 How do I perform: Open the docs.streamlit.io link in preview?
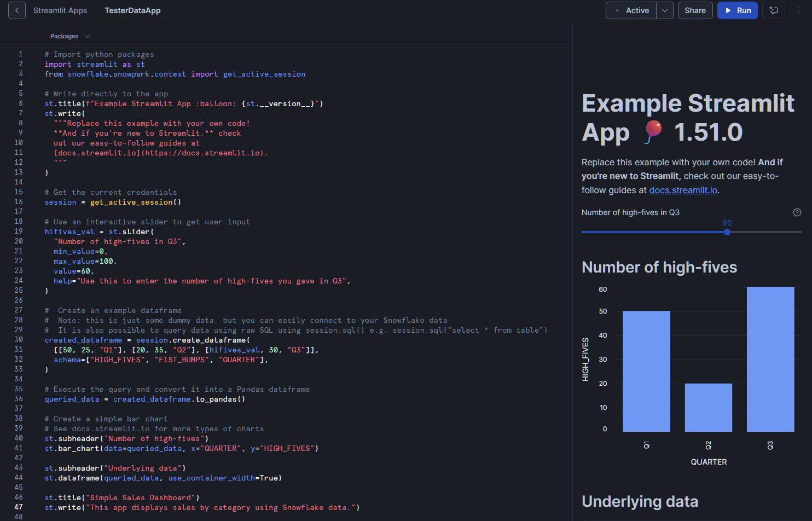[x=683, y=190]
